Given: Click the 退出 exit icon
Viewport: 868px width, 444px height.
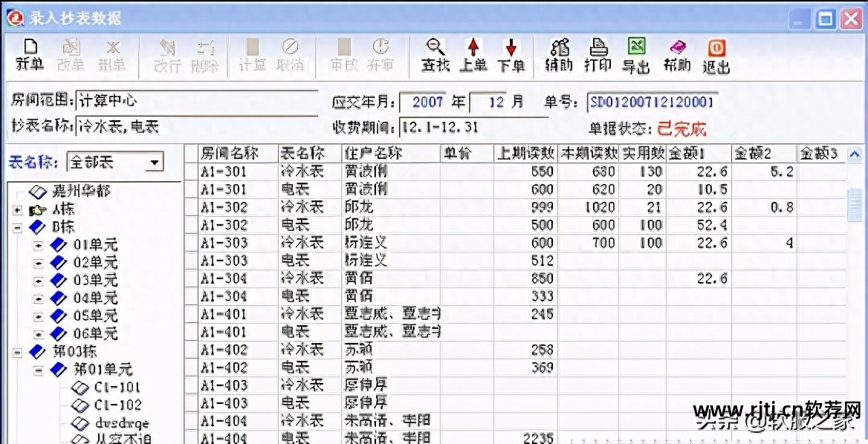Looking at the screenshot, I should [x=716, y=47].
